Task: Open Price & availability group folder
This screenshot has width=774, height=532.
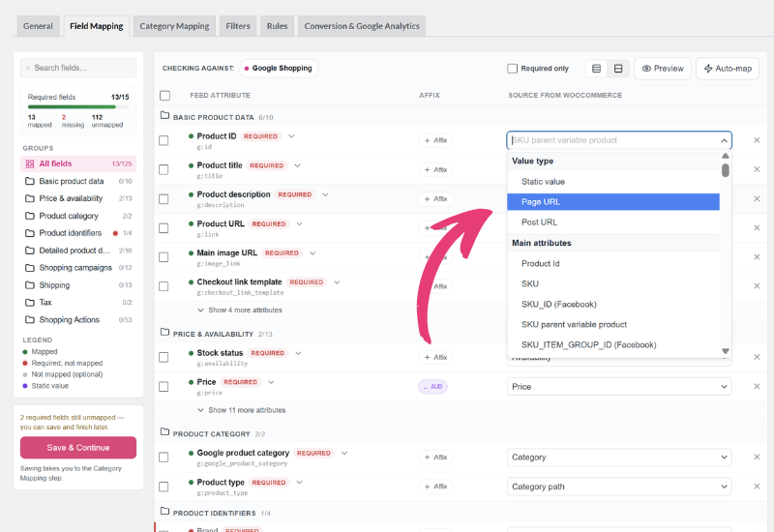Action: pos(78,198)
